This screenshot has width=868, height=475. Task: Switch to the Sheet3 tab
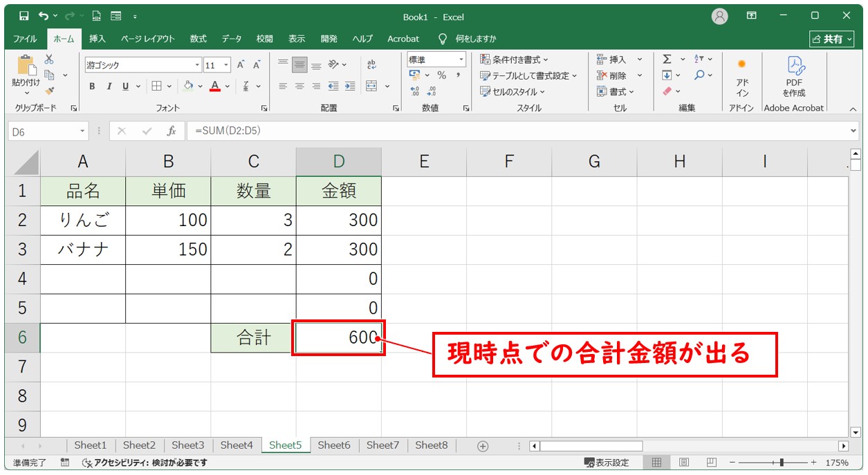click(x=188, y=445)
